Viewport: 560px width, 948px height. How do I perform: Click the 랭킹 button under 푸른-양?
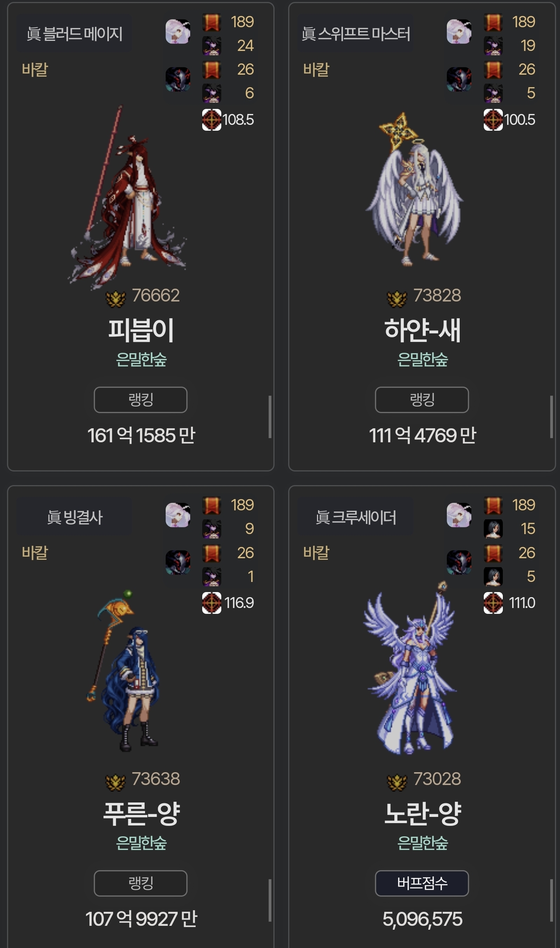pyautogui.click(x=140, y=883)
